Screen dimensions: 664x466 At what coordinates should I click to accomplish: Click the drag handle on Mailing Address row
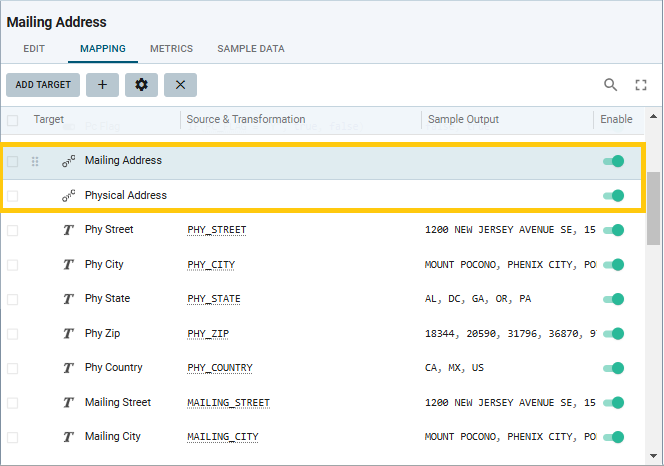[36, 161]
